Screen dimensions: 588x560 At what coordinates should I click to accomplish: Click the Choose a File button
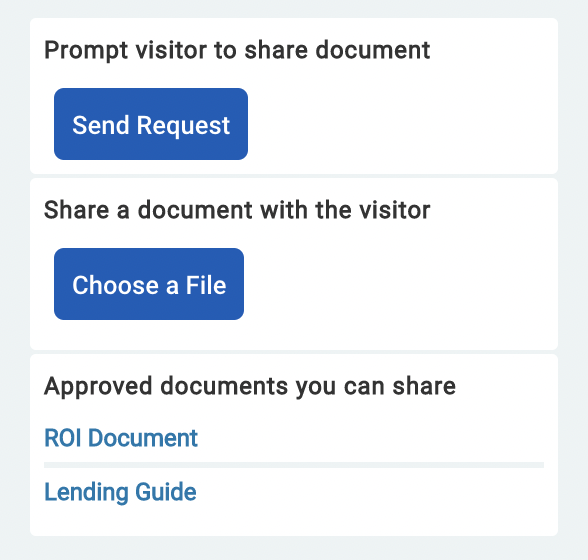[149, 284]
